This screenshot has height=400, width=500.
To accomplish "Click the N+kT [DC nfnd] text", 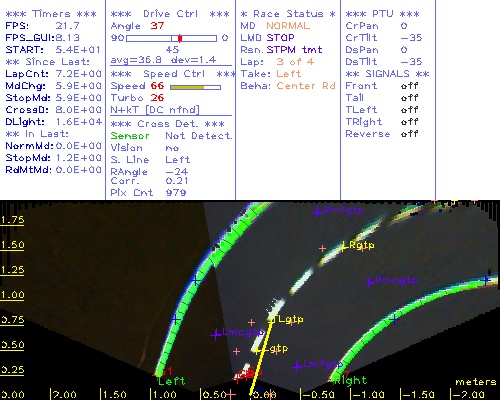I will coord(155,110).
